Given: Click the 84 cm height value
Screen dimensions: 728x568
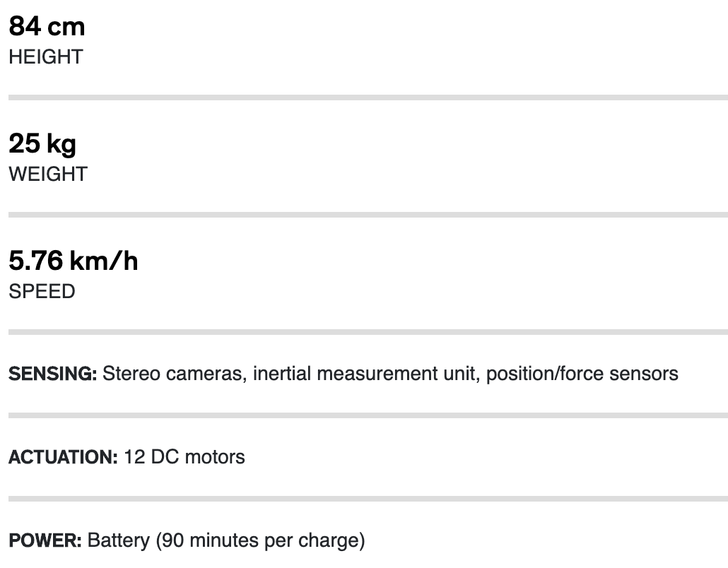Looking at the screenshot, I should 47,27.
